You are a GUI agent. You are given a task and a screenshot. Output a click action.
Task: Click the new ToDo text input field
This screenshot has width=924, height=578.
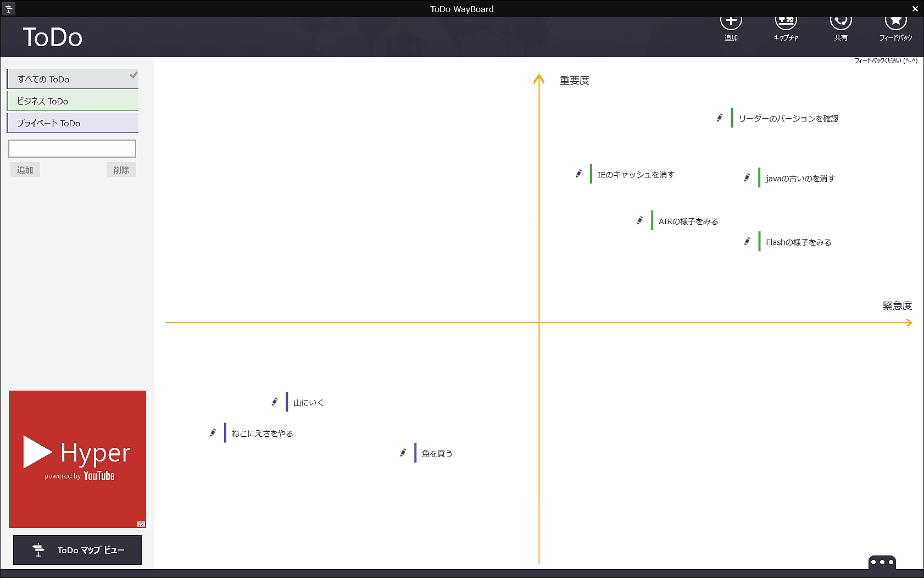pos(72,148)
